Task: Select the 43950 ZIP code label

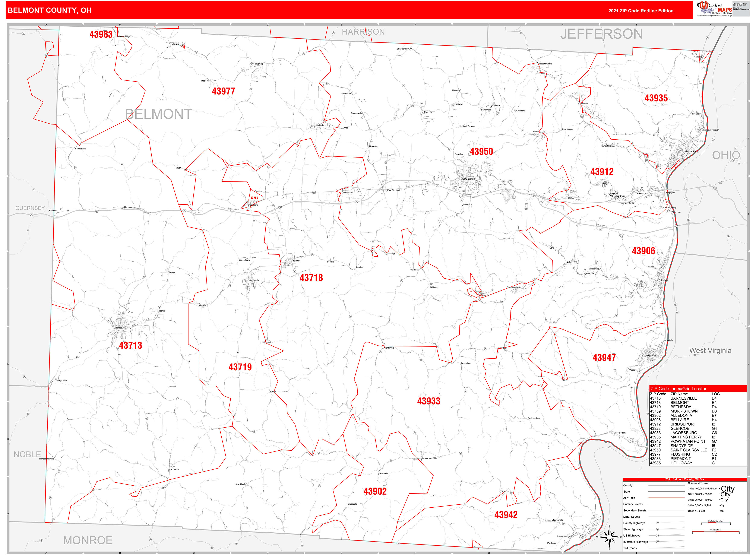Action: 481,152
